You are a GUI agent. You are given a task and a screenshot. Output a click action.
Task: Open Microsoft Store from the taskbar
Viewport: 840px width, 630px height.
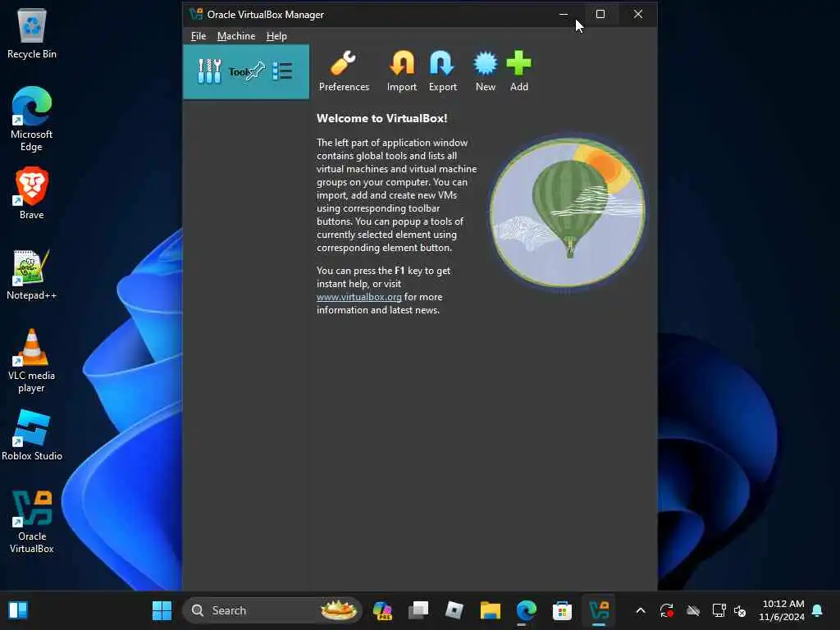point(562,610)
